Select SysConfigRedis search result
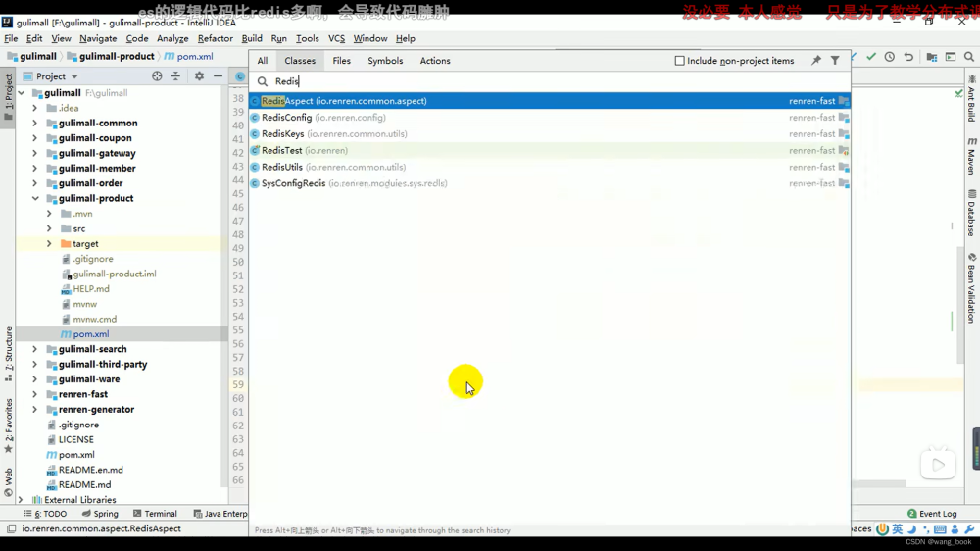Screen dimensions: 980x551 click(550, 184)
